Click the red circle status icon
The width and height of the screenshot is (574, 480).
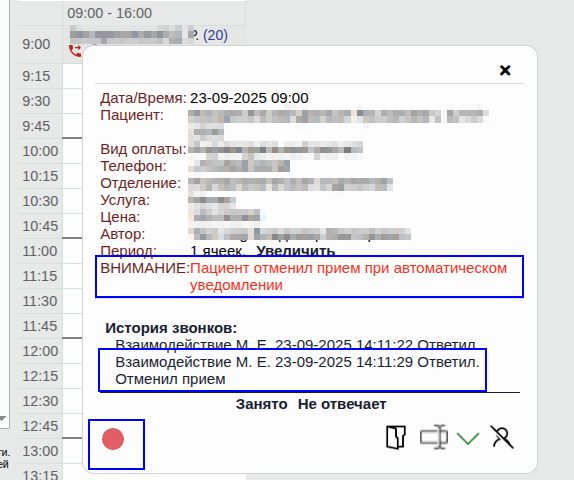(x=113, y=439)
